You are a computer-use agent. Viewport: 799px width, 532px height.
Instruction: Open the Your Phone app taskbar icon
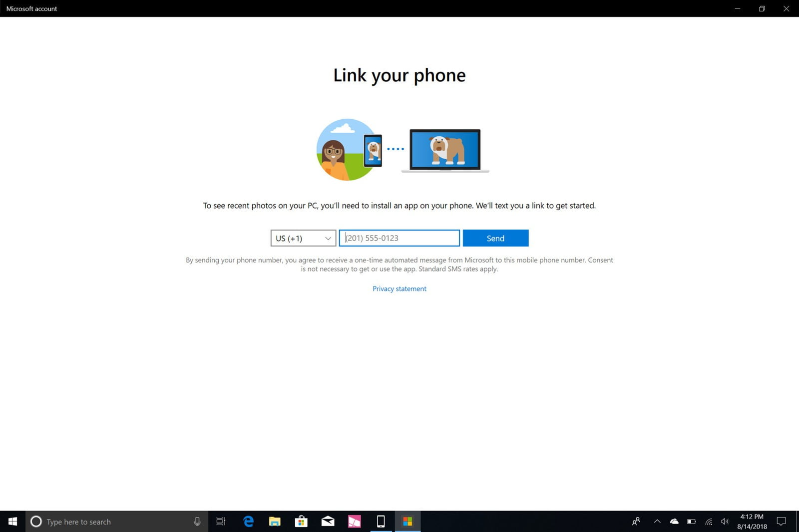click(x=381, y=522)
